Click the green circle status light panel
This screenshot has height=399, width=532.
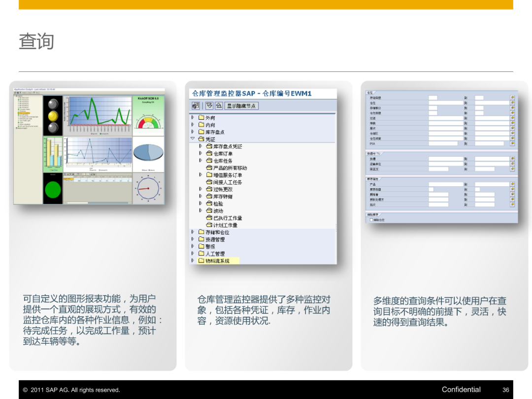click(53, 188)
